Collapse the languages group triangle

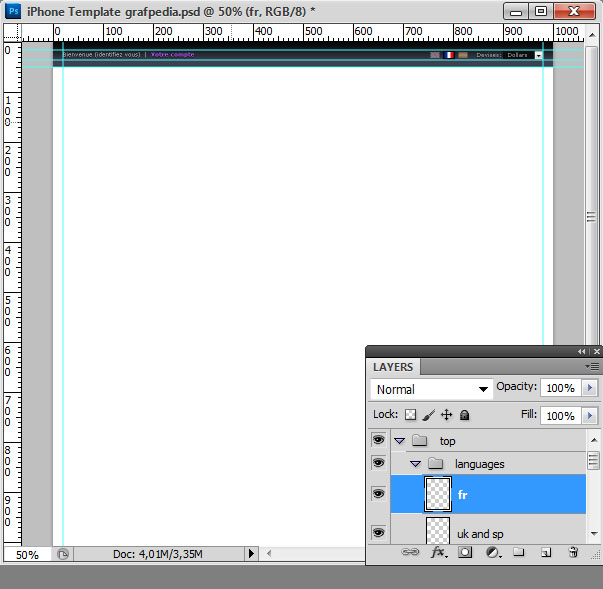(x=415, y=464)
